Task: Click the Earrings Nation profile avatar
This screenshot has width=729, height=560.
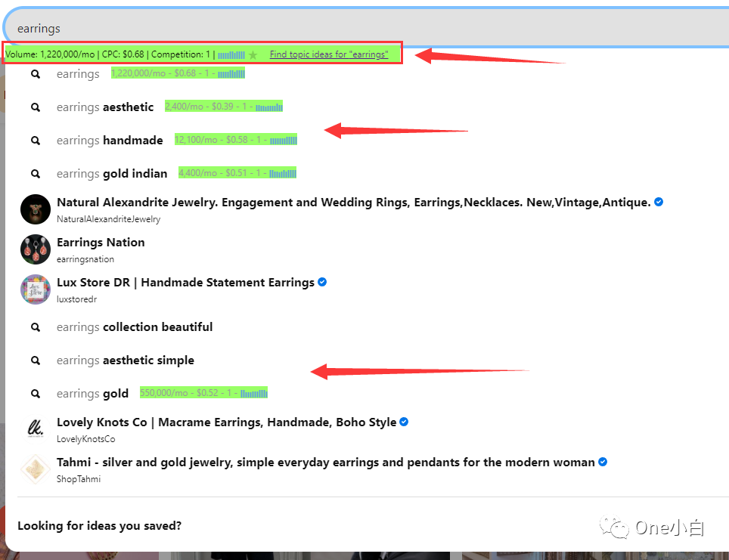Action: click(36, 249)
